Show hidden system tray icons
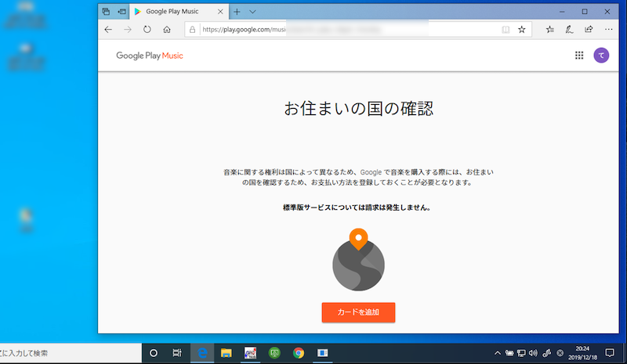Image resolution: width=627 pixels, height=364 pixels. [498, 353]
